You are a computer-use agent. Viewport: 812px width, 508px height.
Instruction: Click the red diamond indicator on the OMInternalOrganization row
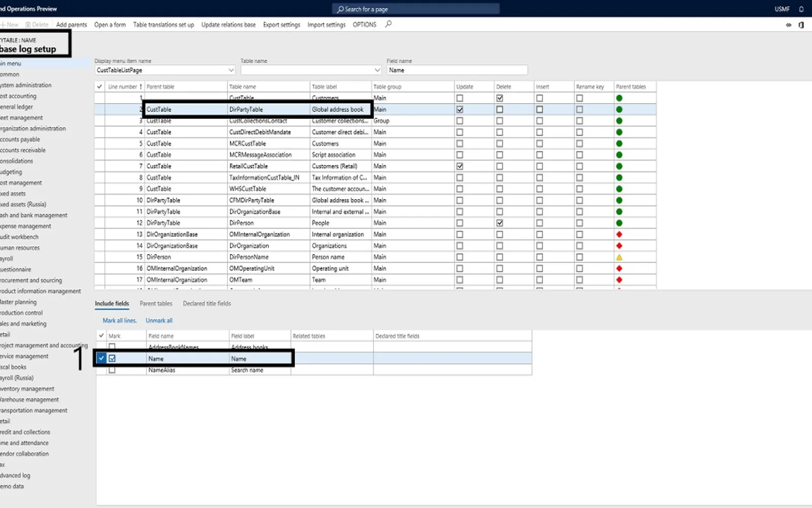619,234
